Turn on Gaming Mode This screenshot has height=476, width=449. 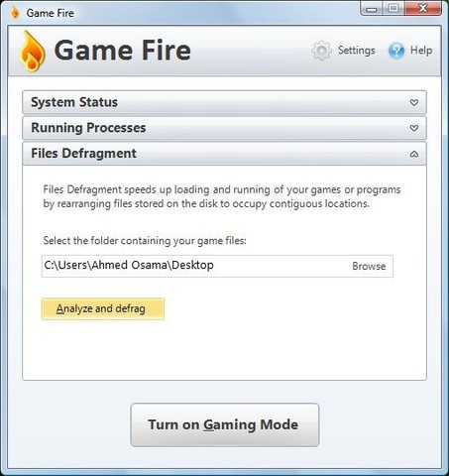[x=225, y=424]
